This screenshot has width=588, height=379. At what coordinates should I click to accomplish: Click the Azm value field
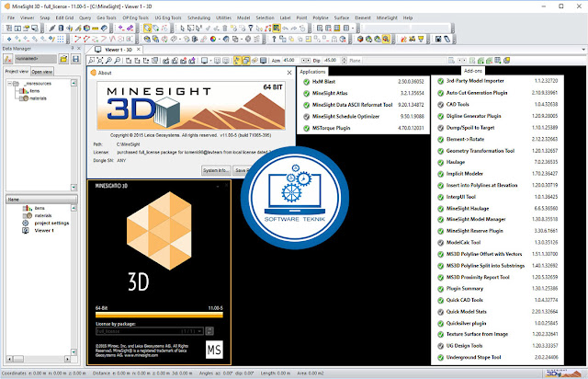(290, 61)
